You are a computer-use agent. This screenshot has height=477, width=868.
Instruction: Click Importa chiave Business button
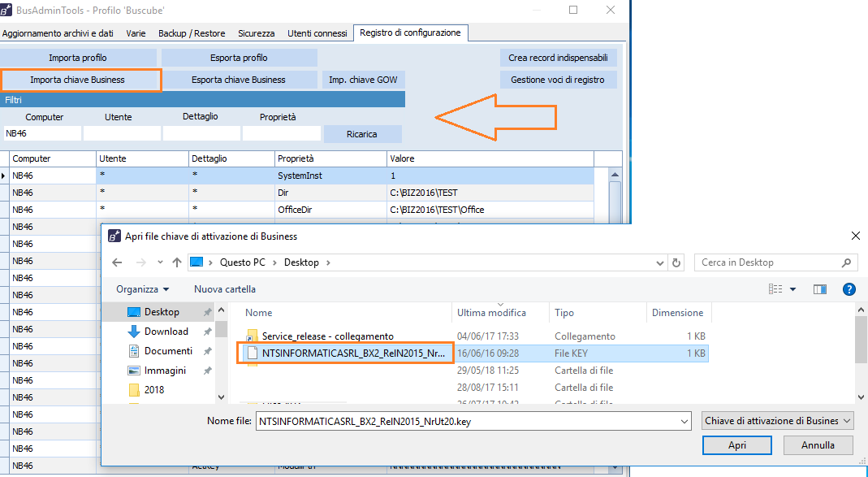(78, 80)
